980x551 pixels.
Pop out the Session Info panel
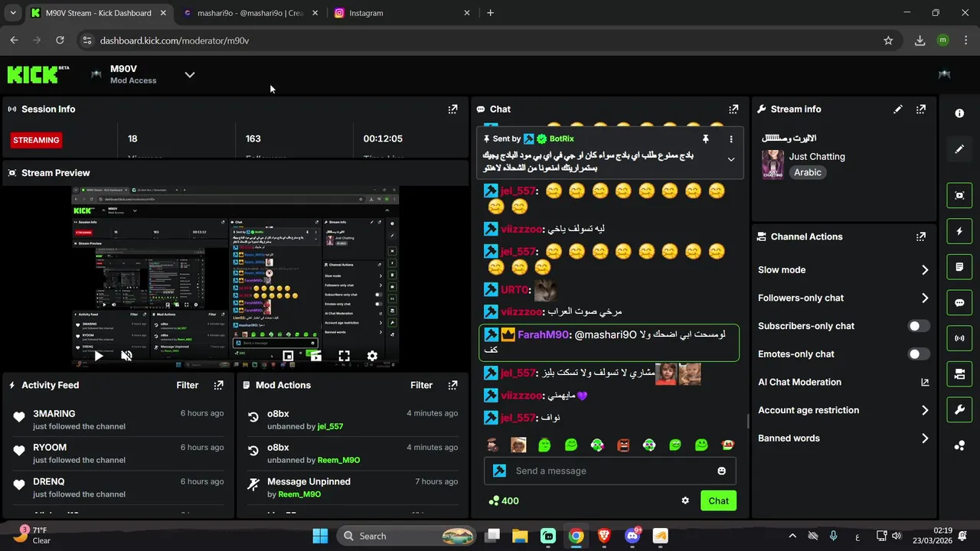pos(452,109)
